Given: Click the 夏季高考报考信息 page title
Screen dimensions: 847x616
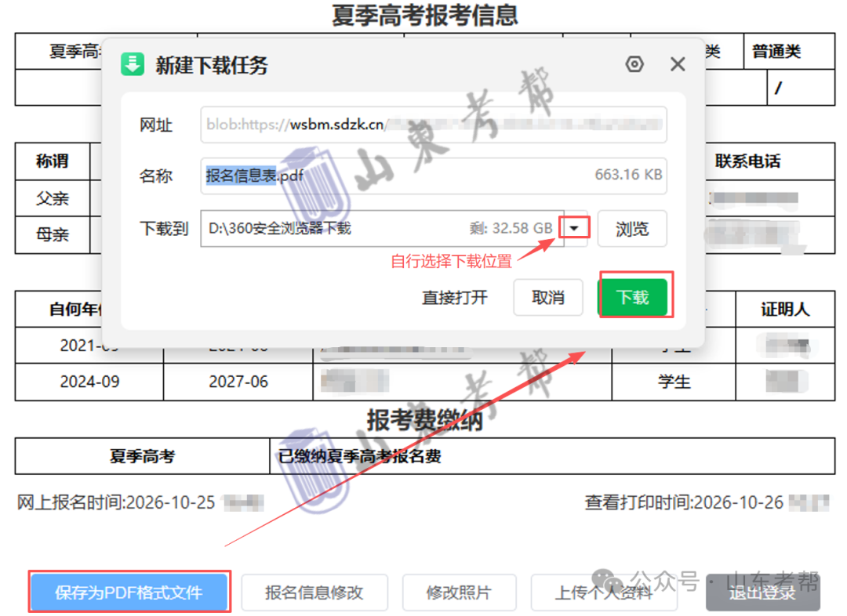Looking at the screenshot, I should pyautogui.click(x=424, y=15).
